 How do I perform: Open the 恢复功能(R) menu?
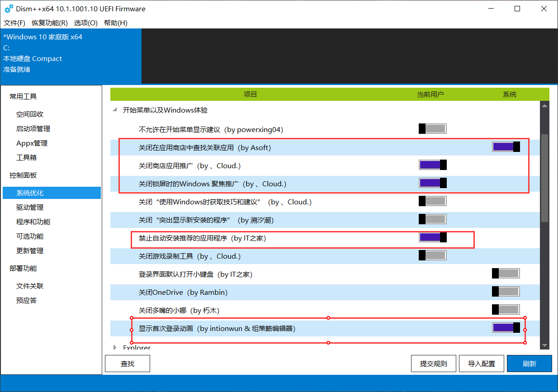50,23
